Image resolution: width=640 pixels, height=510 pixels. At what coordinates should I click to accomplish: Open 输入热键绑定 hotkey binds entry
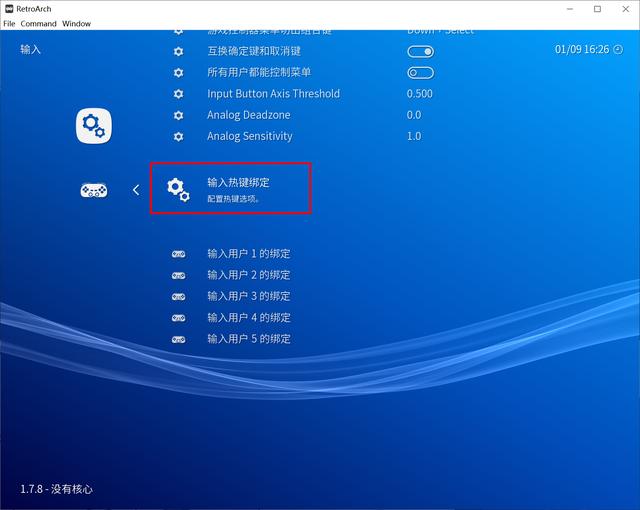231,188
